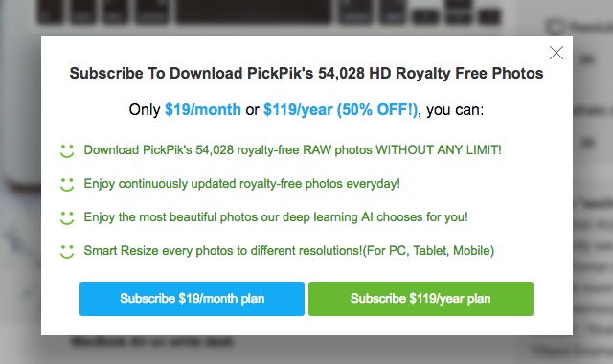Select the $119/year (50% OFF!) price text

[341, 110]
